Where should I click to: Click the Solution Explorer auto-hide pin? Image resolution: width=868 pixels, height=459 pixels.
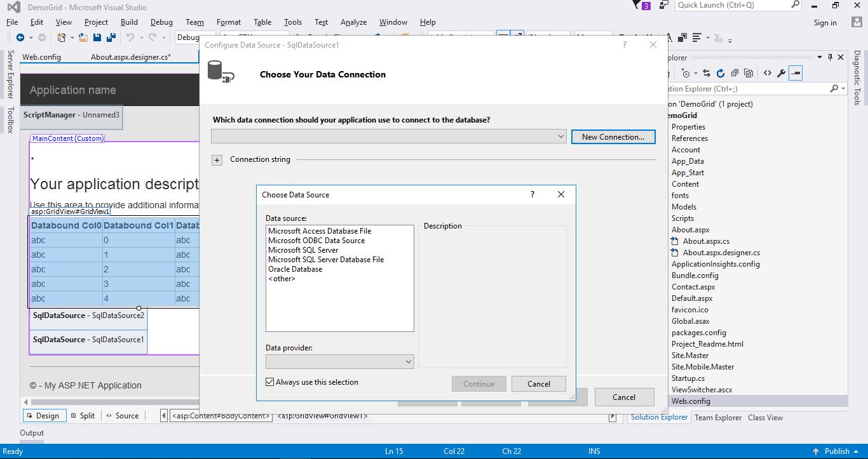pyautogui.click(x=829, y=57)
